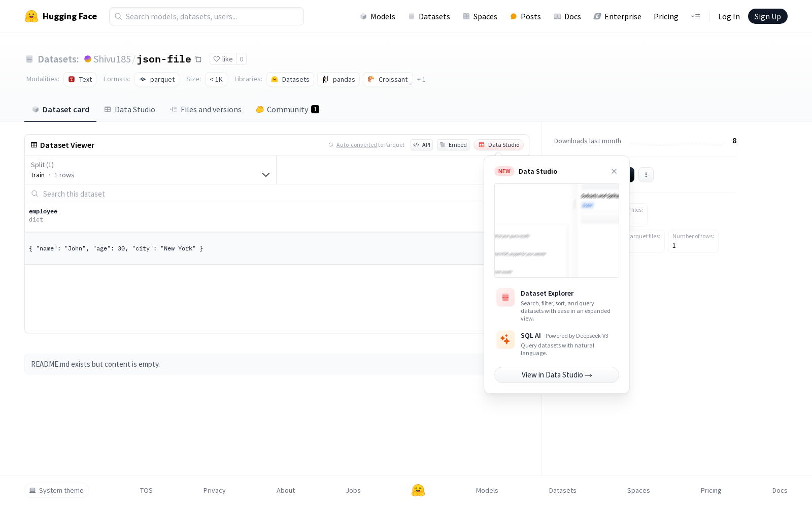The height and width of the screenshot is (508, 812).
Task: Open TOS footer link
Action: pyautogui.click(x=146, y=490)
